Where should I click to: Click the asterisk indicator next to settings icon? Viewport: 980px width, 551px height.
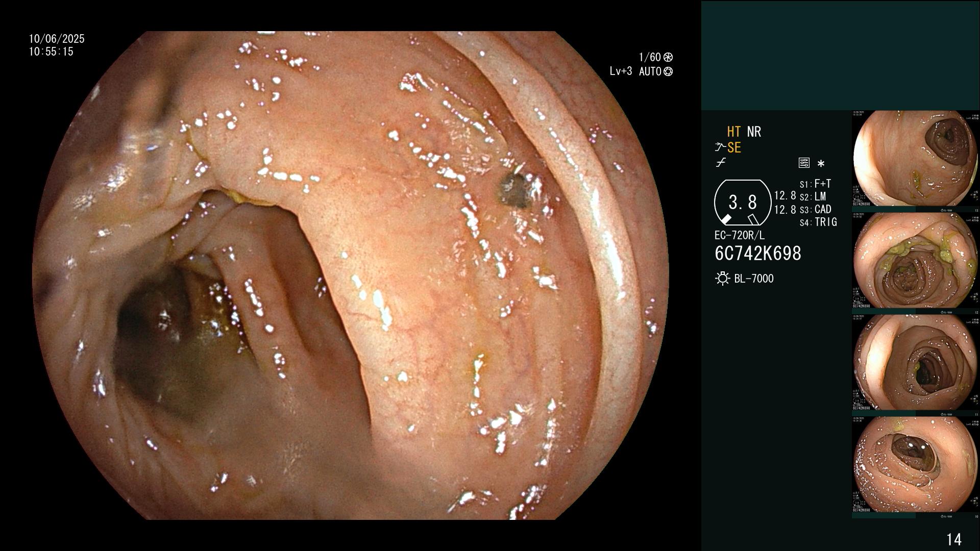pyautogui.click(x=821, y=164)
